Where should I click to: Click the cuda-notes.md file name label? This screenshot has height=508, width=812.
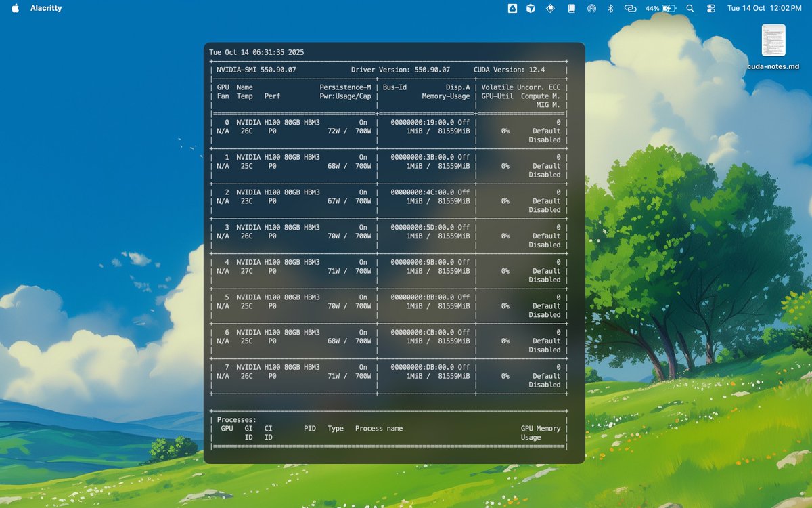[773, 66]
